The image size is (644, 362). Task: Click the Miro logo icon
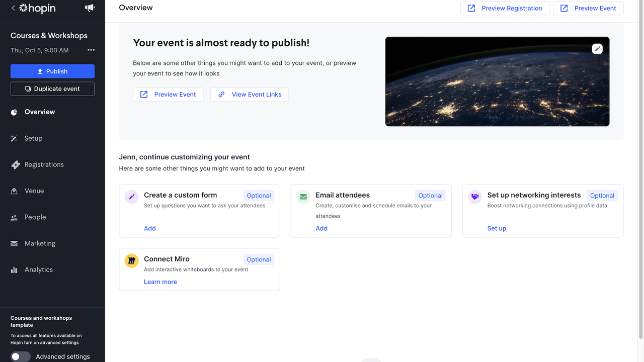[132, 260]
